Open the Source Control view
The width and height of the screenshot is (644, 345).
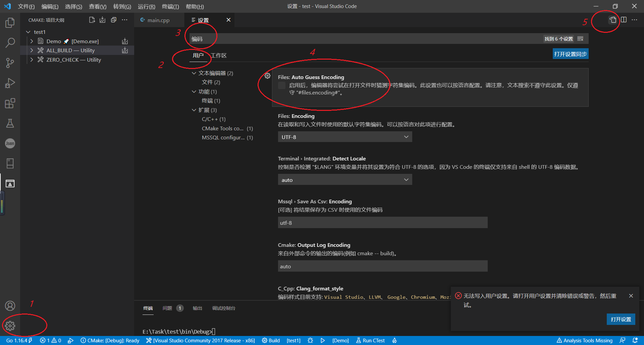coord(10,63)
